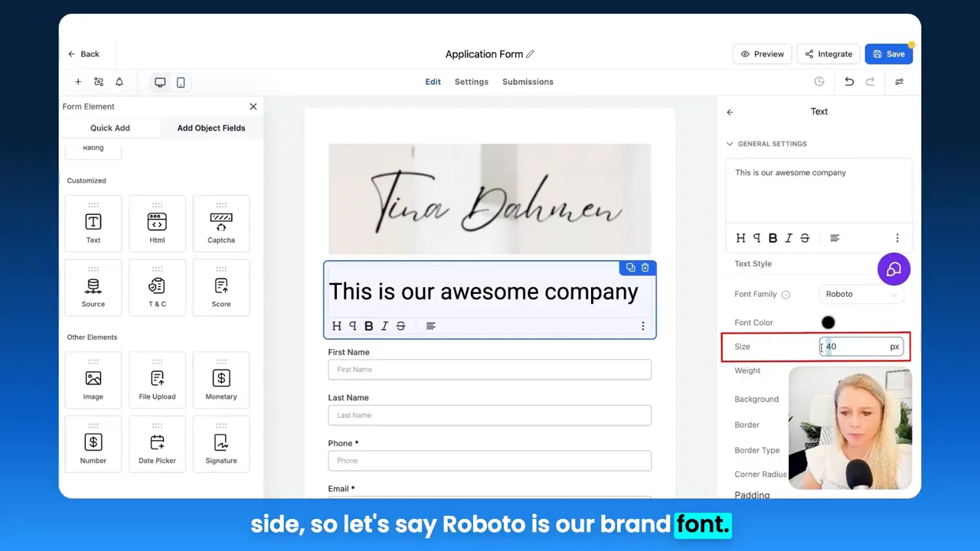The width and height of the screenshot is (980, 551).
Task: Collapse the General Settings section
Action: click(x=730, y=144)
